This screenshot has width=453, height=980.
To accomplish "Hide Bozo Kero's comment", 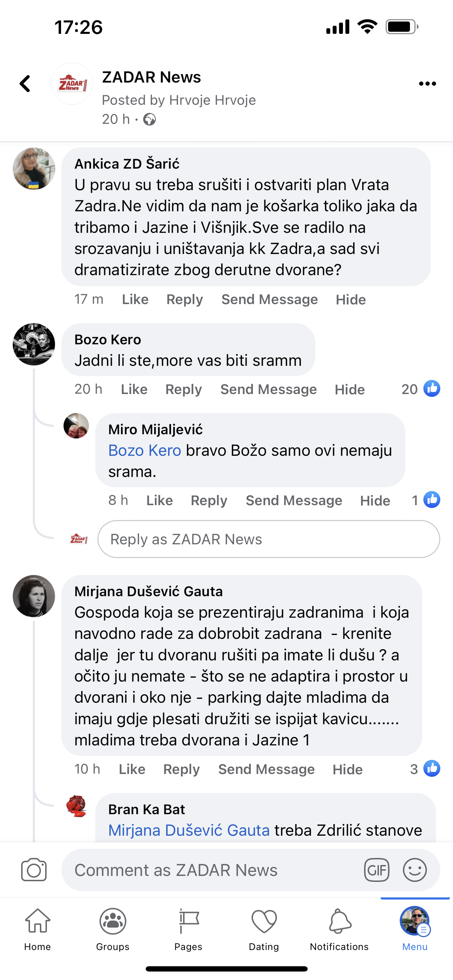I will pyautogui.click(x=350, y=389).
